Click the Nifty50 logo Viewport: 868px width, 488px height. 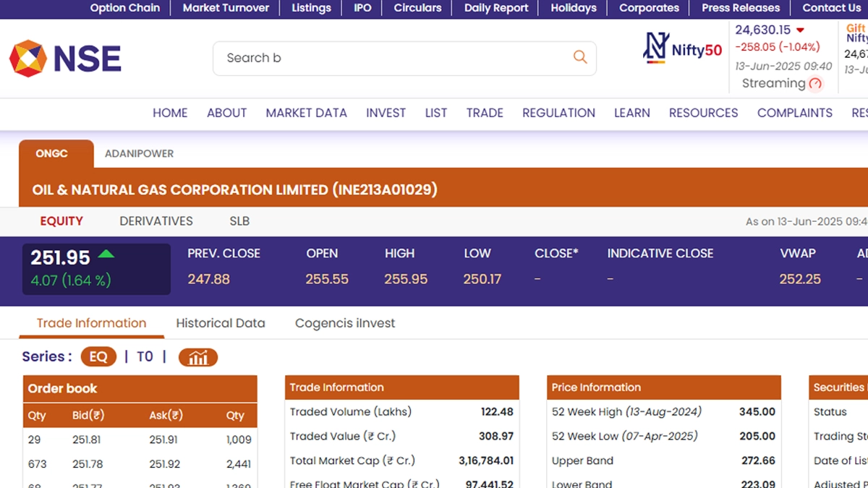pos(682,49)
